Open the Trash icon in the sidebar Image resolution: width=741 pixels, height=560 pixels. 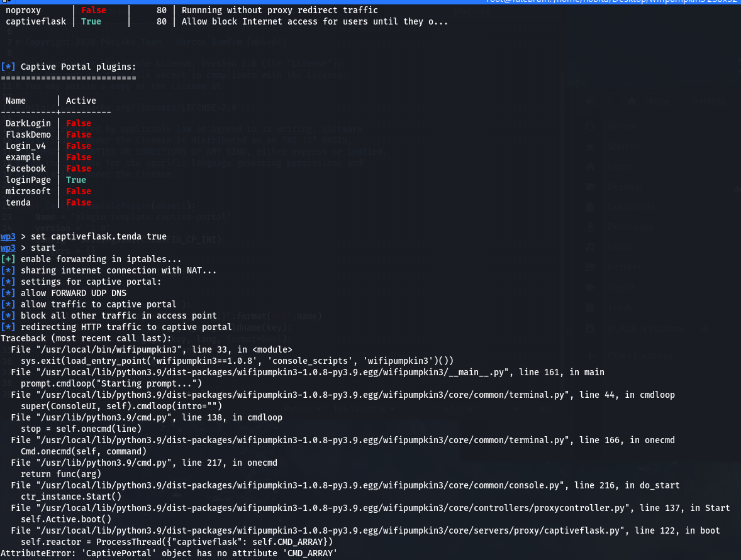tap(589, 307)
